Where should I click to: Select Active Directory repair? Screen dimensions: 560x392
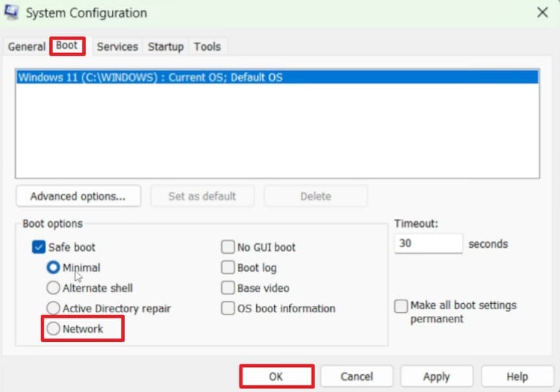(x=53, y=308)
